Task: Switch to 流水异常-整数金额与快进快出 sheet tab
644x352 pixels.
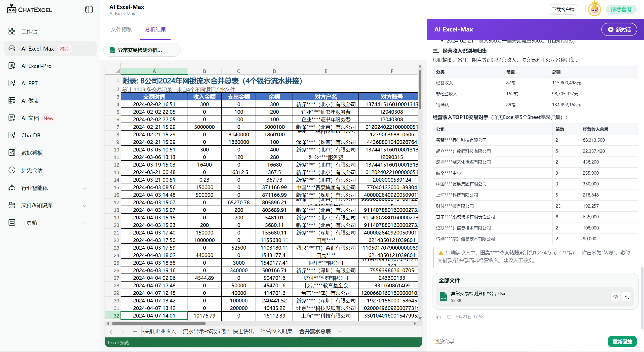Action: [x=218, y=331]
